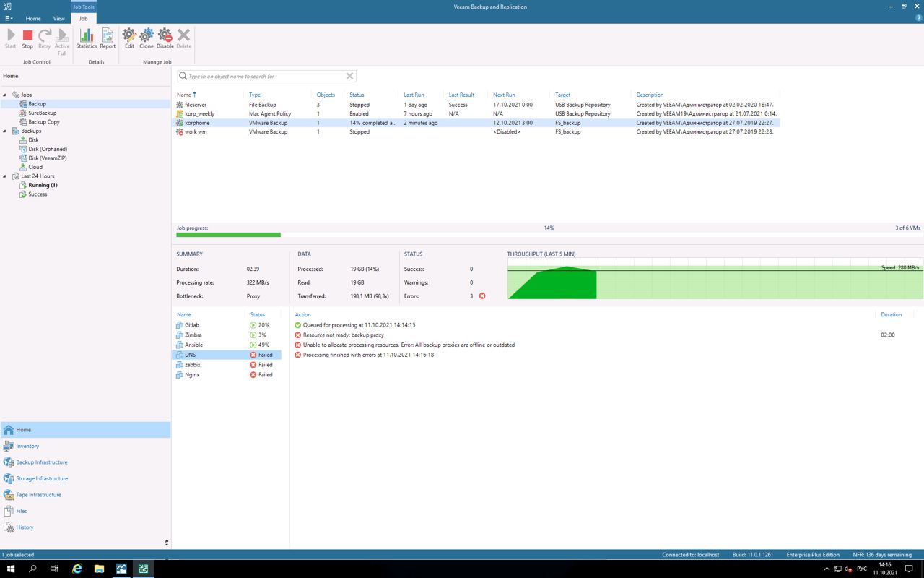Collapse the Backups tree node
Screen dimensions: 924x578
click(4, 131)
